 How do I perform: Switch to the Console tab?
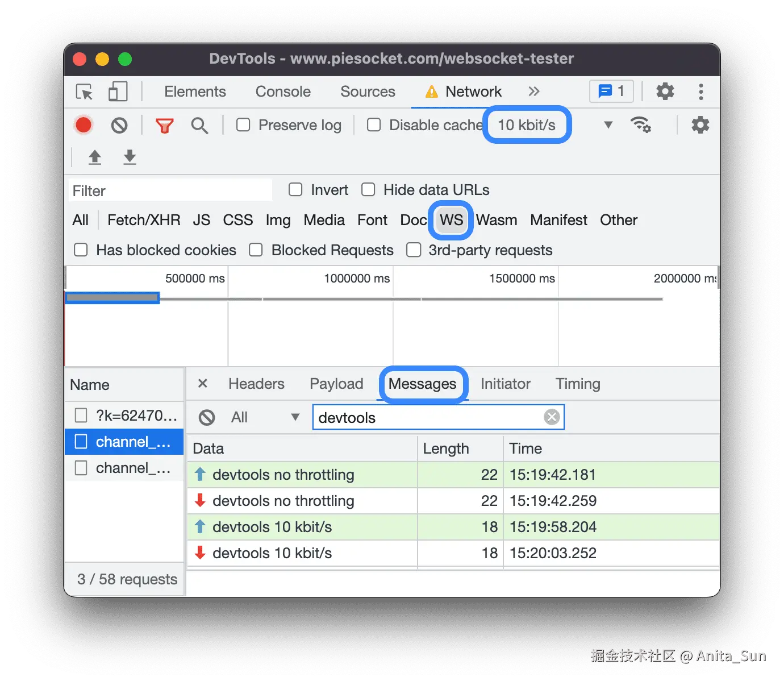click(283, 92)
